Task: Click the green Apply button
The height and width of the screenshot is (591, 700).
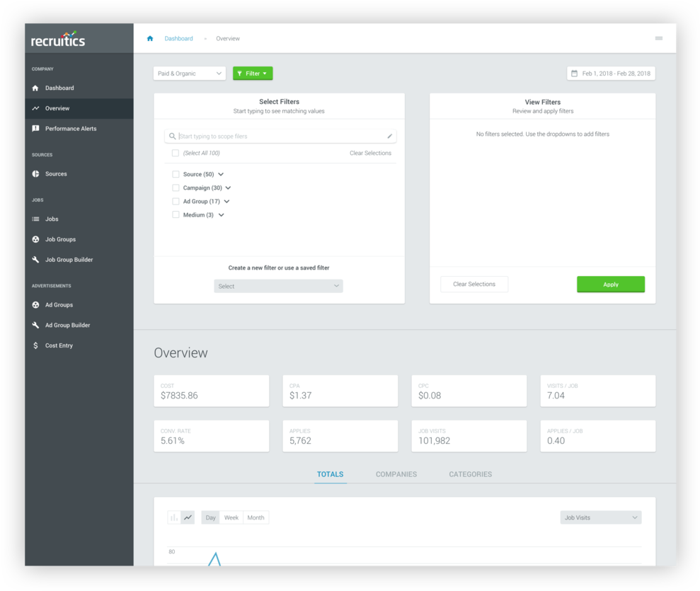Action: coord(610,284)
